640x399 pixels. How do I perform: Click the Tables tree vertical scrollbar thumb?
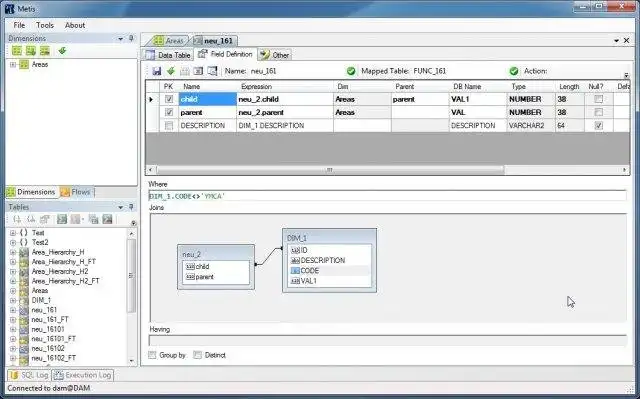(131, 276)
